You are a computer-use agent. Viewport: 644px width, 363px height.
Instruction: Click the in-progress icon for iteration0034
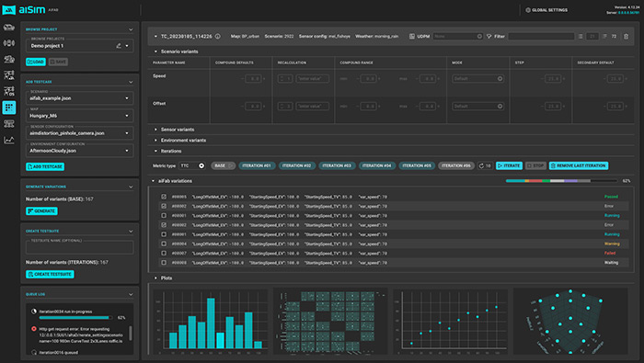(x=34, y=312)
